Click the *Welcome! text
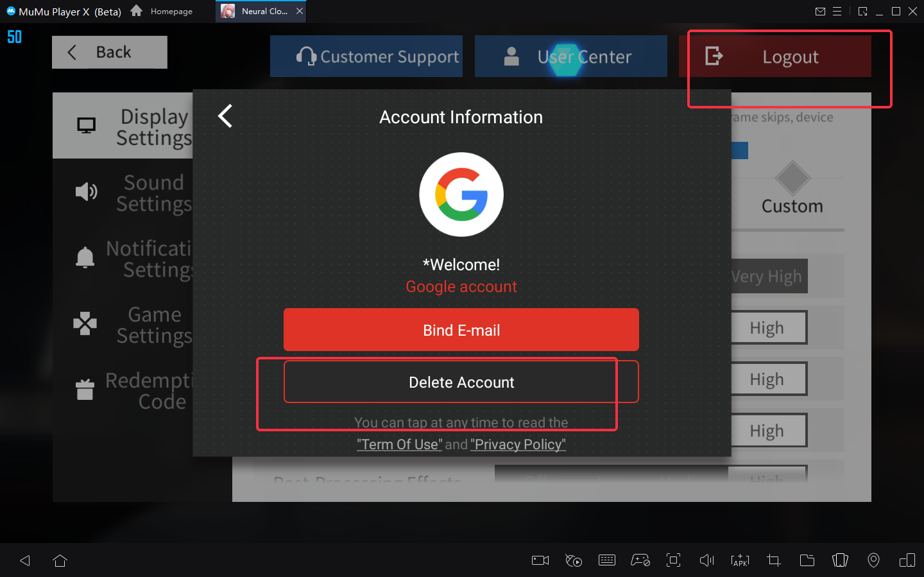 (461, 264)
